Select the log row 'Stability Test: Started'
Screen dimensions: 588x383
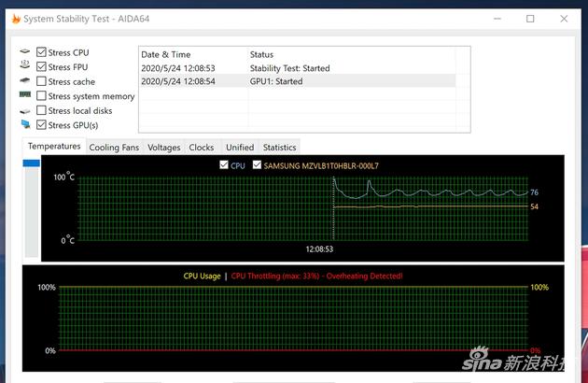click(x=298, y=68)
